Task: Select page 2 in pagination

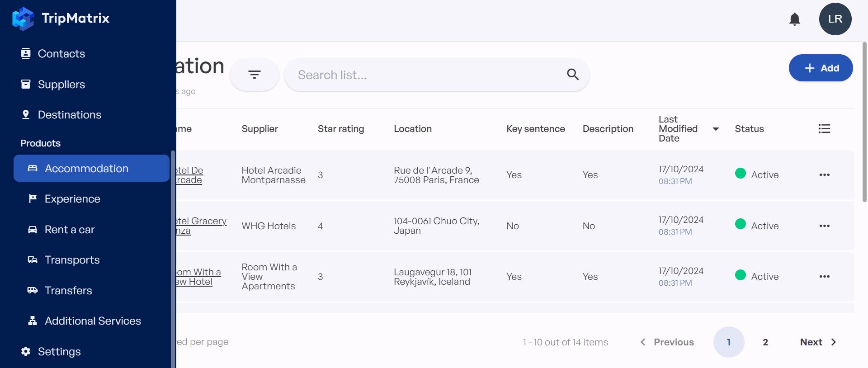Action: point(765,342)
